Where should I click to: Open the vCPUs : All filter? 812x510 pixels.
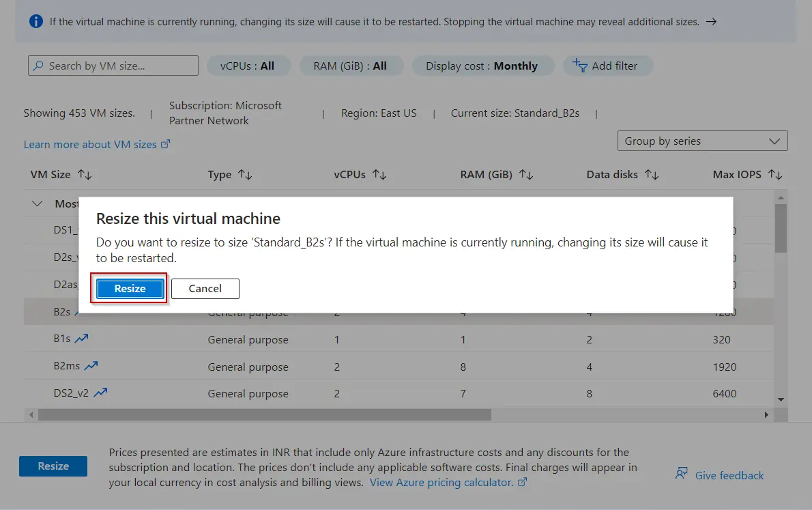[248, 66]
